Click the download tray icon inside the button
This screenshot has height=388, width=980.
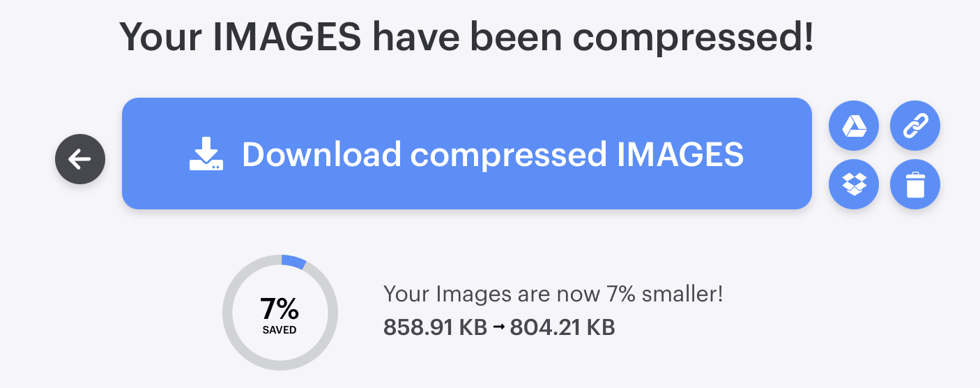[206, 154]
